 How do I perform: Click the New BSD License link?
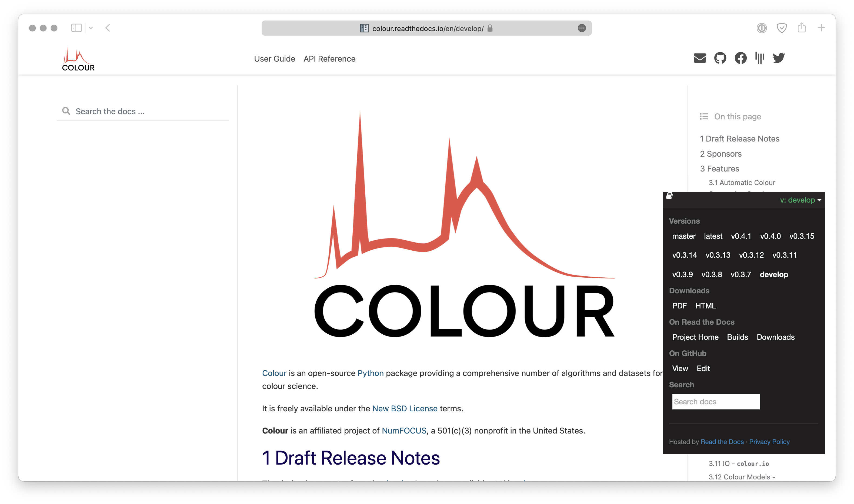[404, 409]
